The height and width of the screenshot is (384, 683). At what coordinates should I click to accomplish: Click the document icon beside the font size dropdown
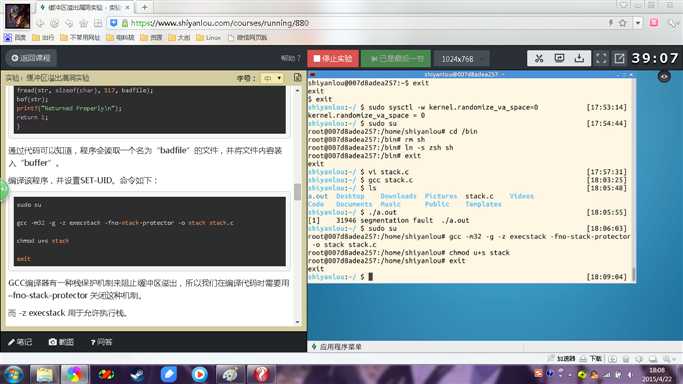click(298, 77)
